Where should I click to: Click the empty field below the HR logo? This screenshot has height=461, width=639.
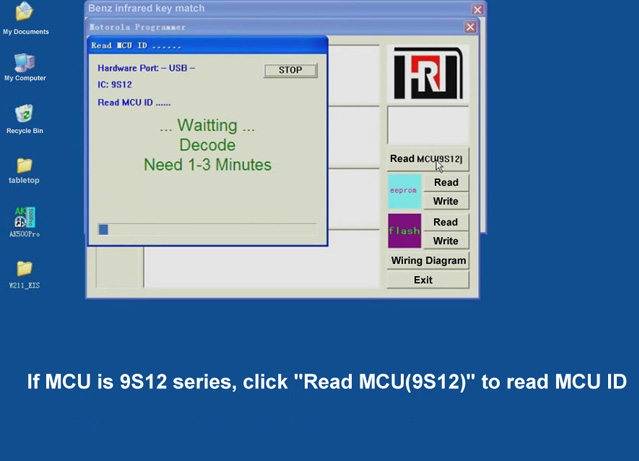pyautogui.click(x=428, y=125)
